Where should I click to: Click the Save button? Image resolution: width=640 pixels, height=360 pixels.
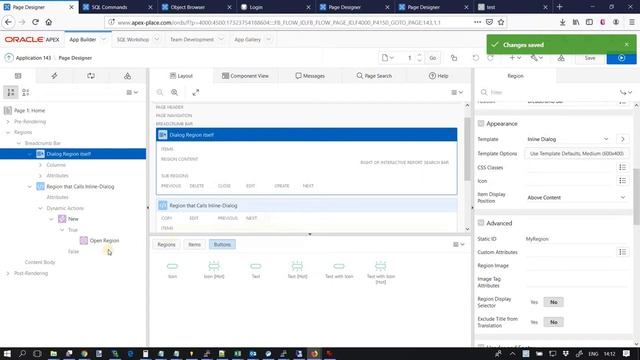tap(590, 58)
